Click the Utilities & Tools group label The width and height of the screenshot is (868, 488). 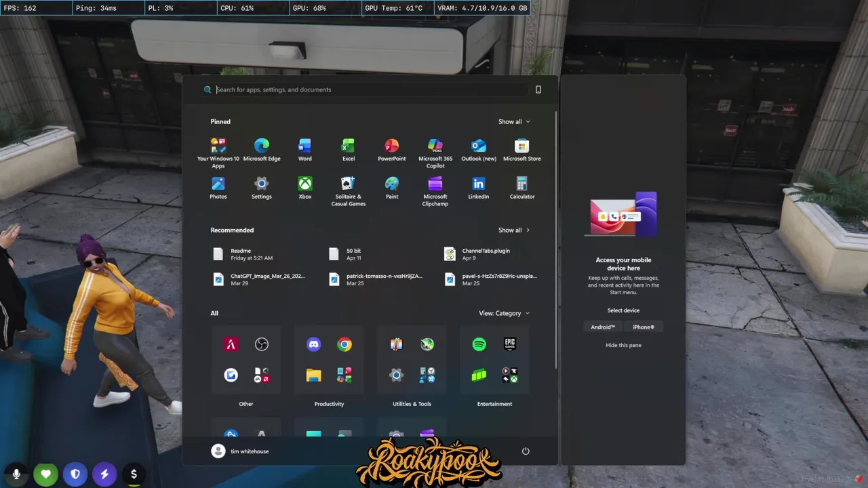pos(412,404)
